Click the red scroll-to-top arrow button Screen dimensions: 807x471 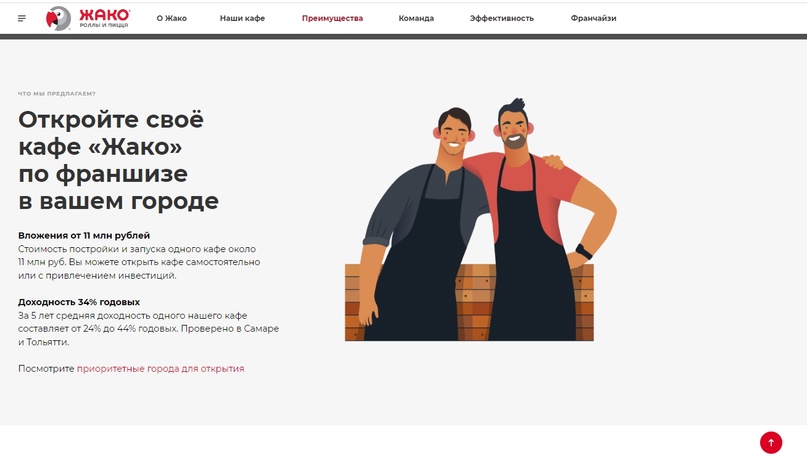tap(770, 442)
